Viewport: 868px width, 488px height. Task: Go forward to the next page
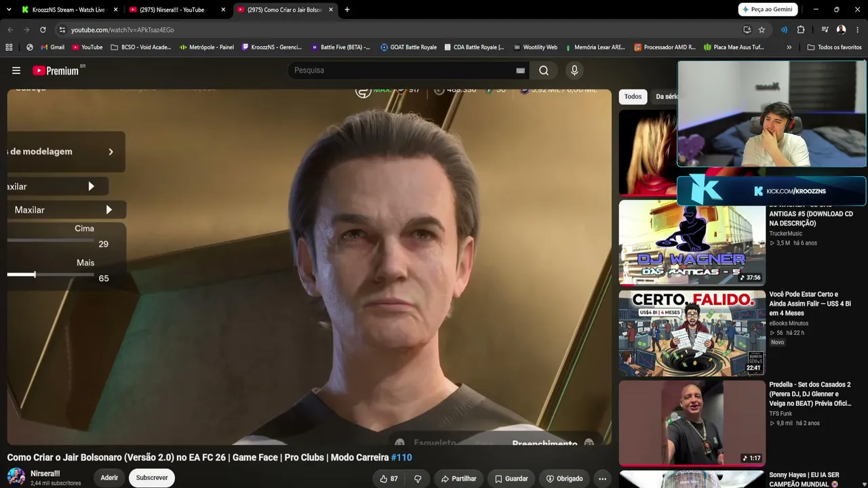(x=26, y=30)
